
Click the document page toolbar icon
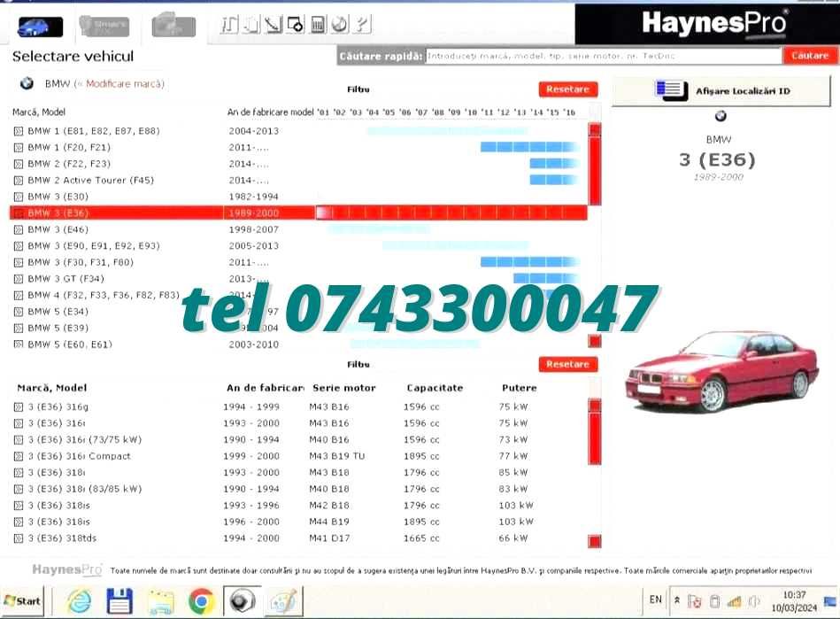[250, 25]
